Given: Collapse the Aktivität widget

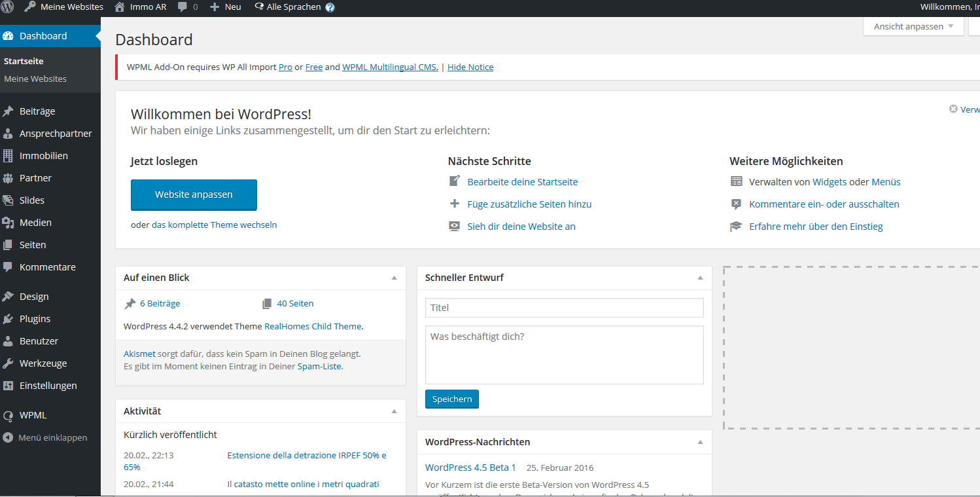Looking at the screenshot, I should pos(394,411).
